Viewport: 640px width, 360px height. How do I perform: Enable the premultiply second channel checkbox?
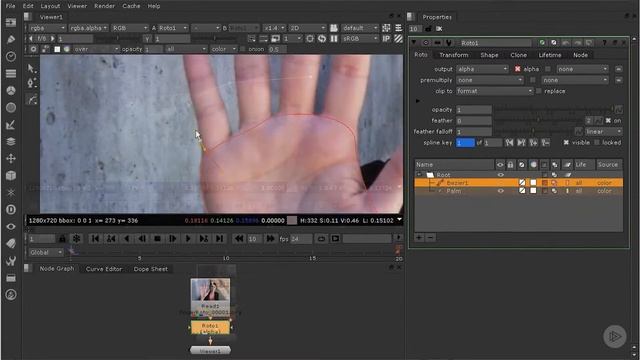(x=533, y=80)
